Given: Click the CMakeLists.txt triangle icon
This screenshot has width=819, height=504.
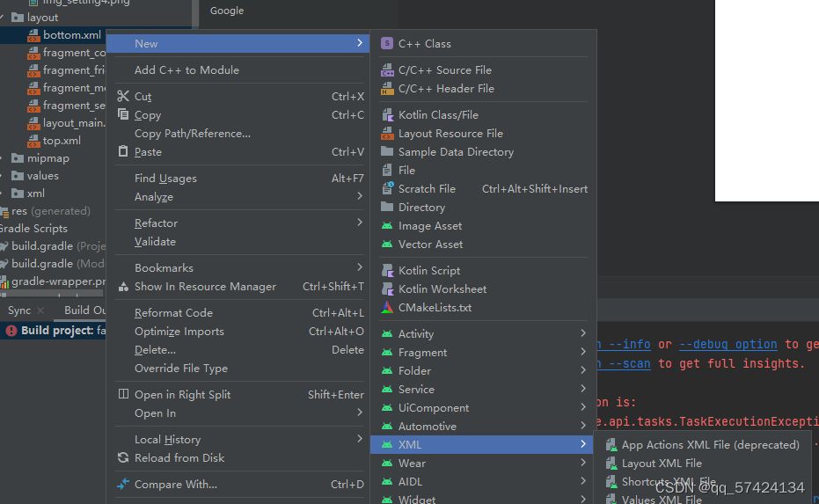Looking at the screenshot, I should click(x=387, y=307).
